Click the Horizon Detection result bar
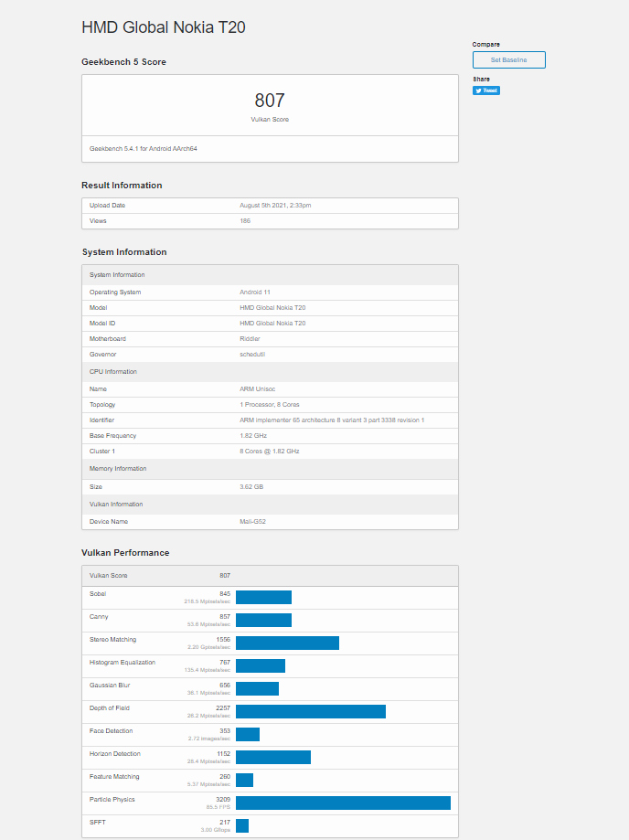 coord(273,757)
